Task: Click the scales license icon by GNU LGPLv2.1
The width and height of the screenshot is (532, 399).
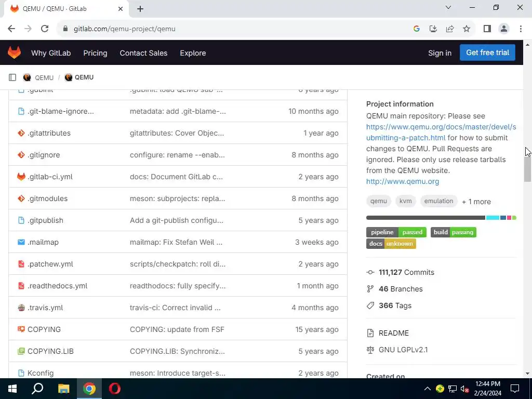Action: pos(370,350)
